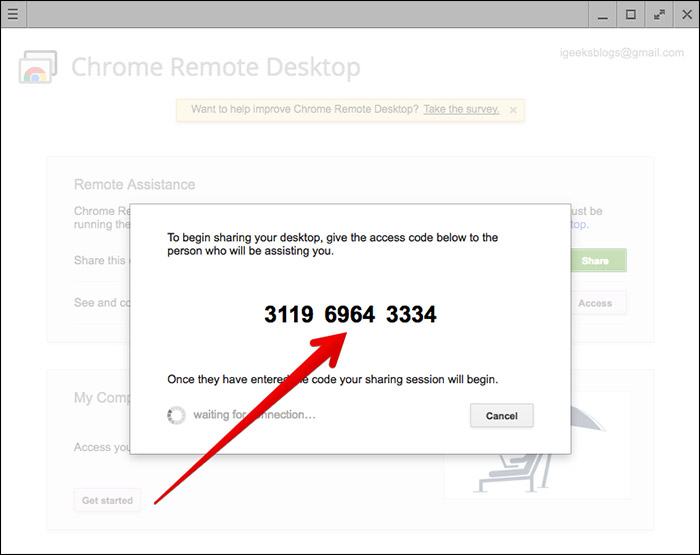Click the Chrome Remote Desktop logo
The width and height of the screenshot is (700, 555).
coord(38,68)
